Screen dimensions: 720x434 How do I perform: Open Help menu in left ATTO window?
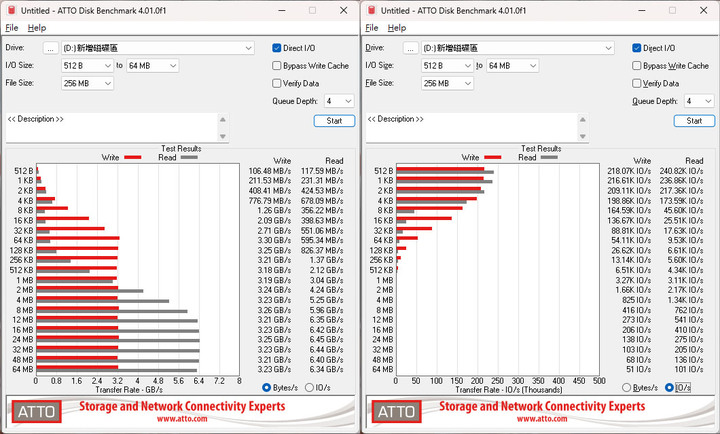coord(37,28)
